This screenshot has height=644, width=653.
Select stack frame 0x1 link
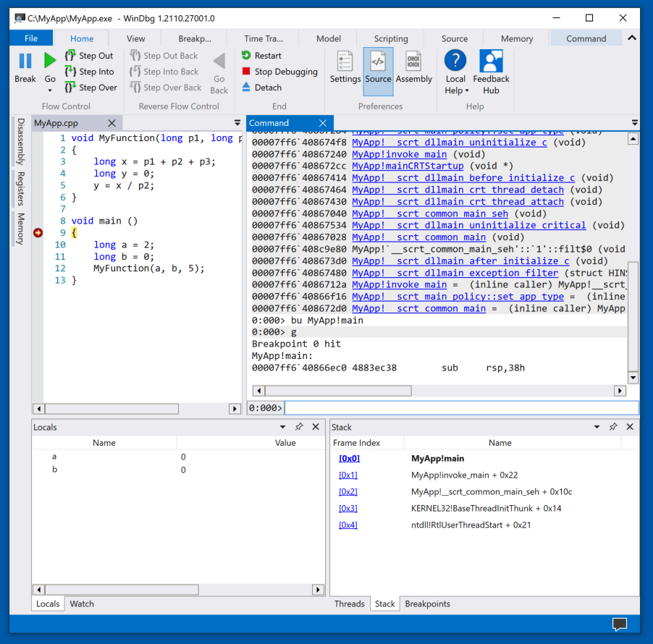[348, 475]
